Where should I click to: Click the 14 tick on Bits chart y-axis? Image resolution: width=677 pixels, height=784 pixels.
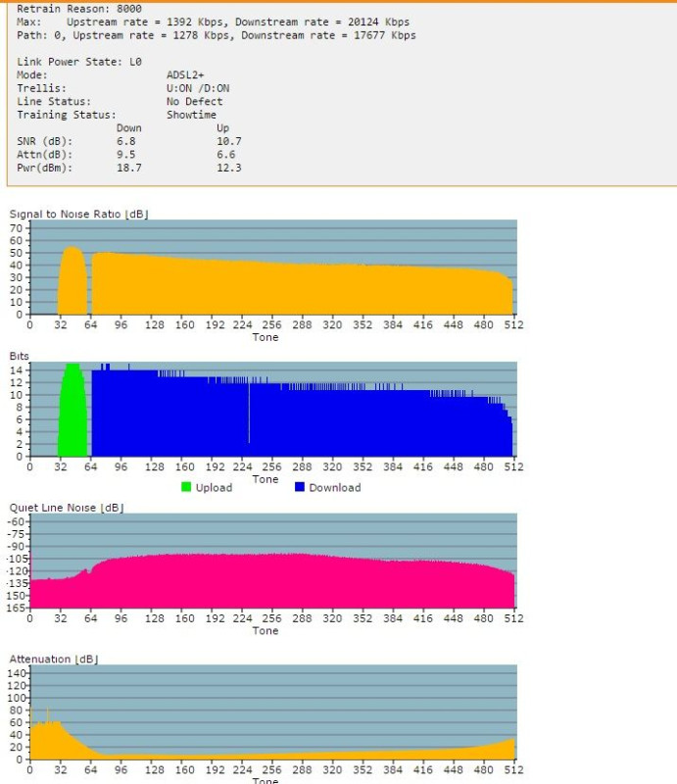pos(16,370)
